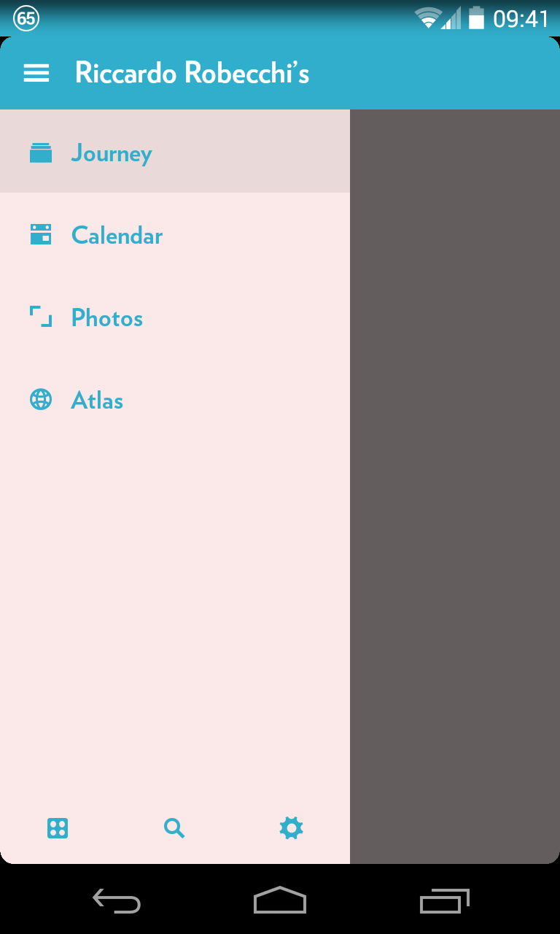Tap the Android home button
The height and width of the screenshot is (934, 560).
(280, 900)
